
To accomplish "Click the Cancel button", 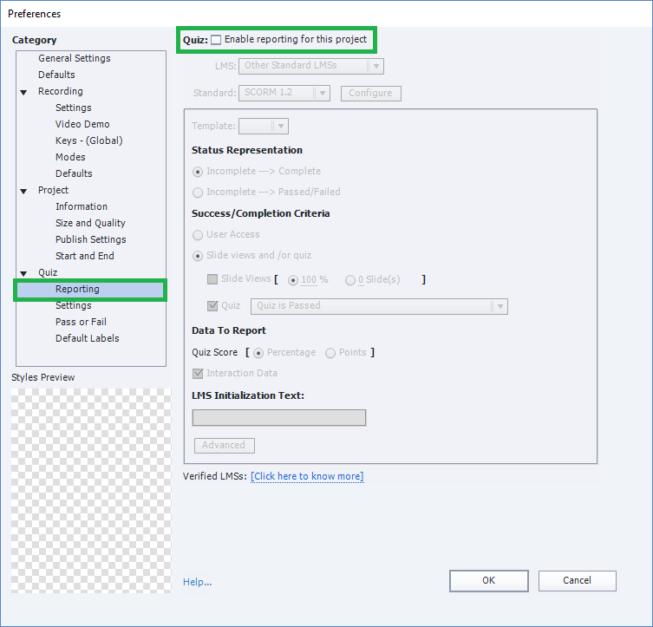I will point(577,581).
